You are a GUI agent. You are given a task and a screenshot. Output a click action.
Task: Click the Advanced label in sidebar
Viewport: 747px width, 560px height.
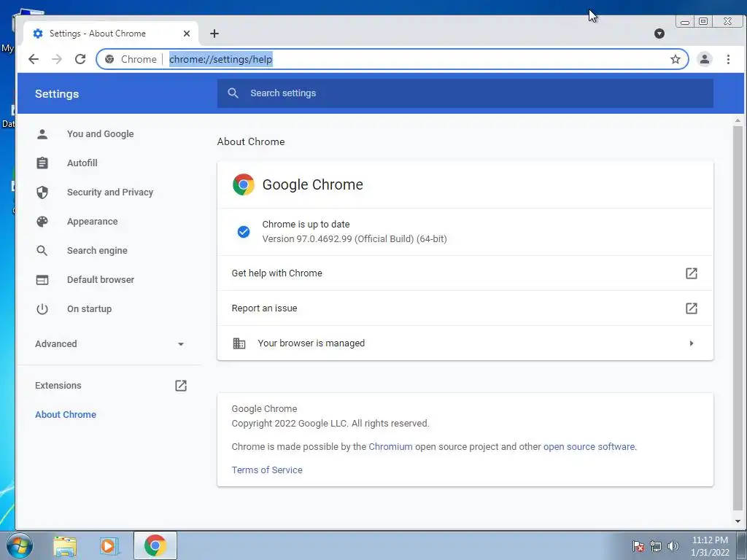55,344
